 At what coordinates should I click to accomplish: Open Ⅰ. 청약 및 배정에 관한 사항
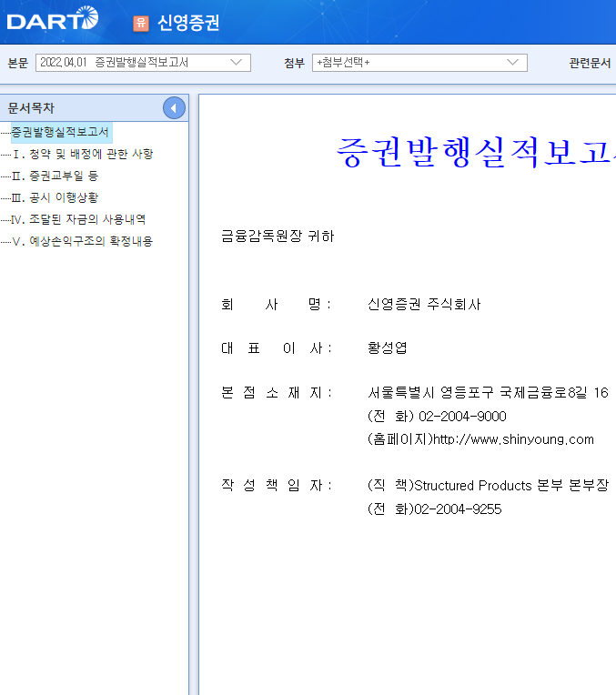83,154
